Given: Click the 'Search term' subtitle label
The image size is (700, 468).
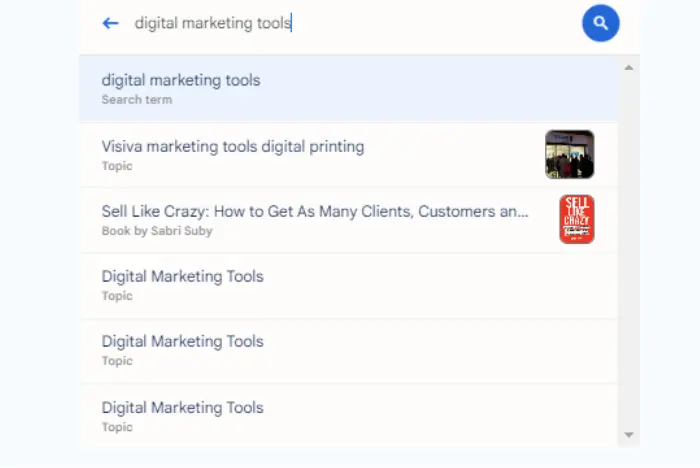Looking at the screenshot, I should click(x=136, y=100).
